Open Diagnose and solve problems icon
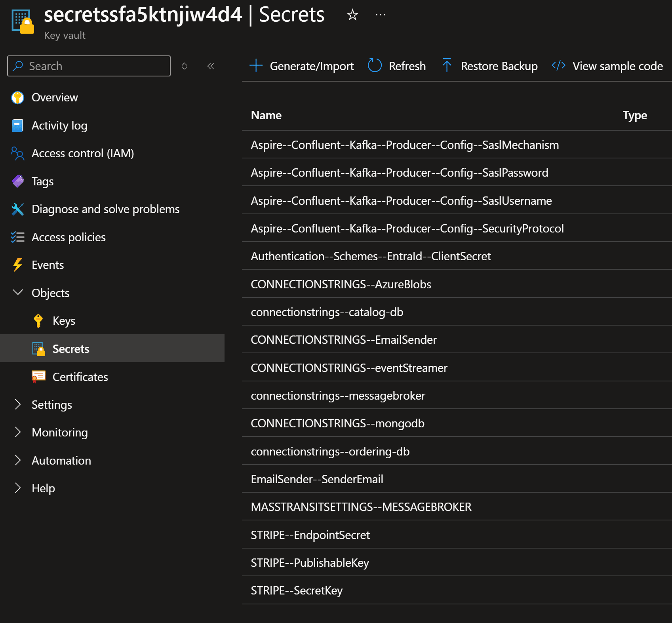This screenshot has height=623, width=672. pos(17,209)
